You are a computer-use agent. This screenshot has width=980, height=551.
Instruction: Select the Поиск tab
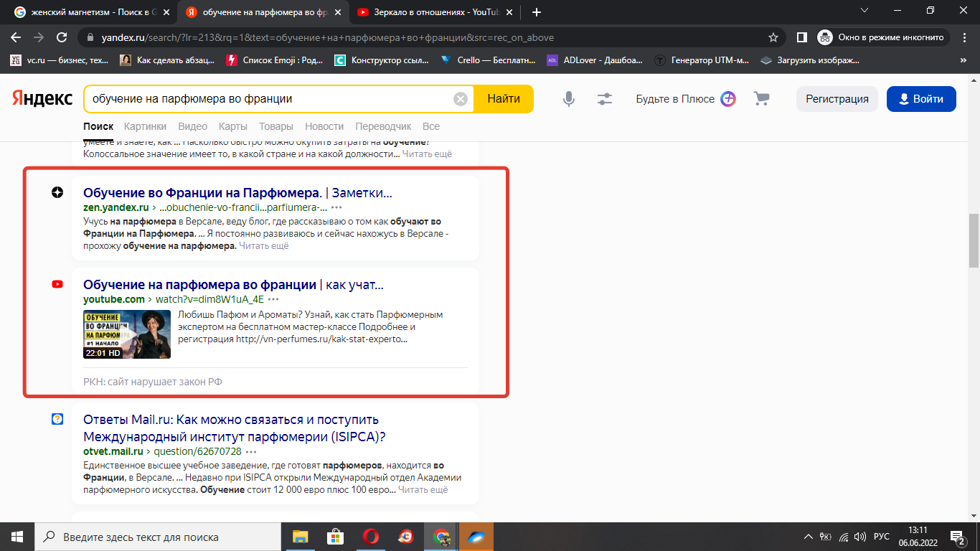(x=98, y=127)
